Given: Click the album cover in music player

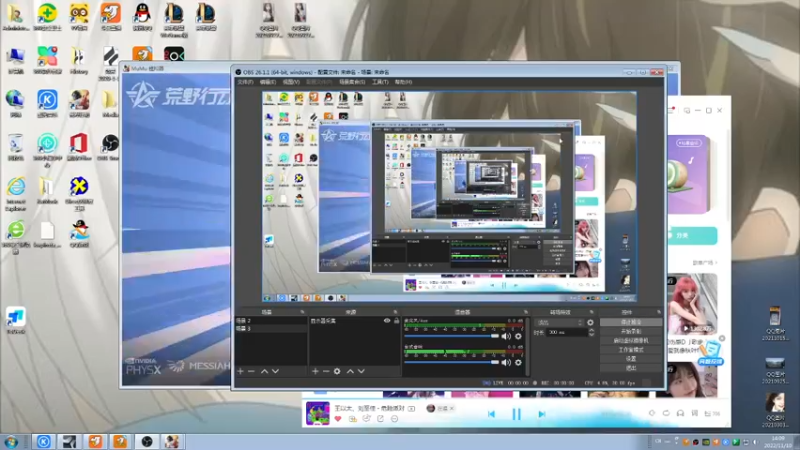Looking at the screenshot, I should point(317,413).
